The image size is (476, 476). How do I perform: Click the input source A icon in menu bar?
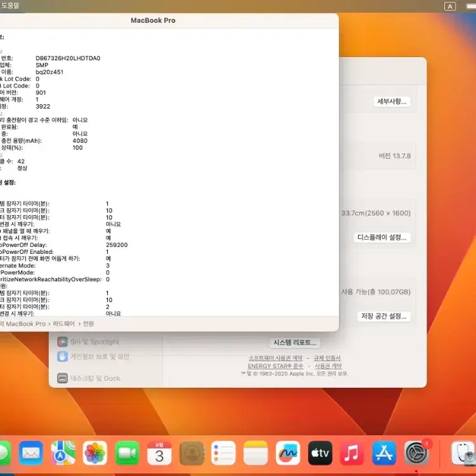tap(449, 6)
